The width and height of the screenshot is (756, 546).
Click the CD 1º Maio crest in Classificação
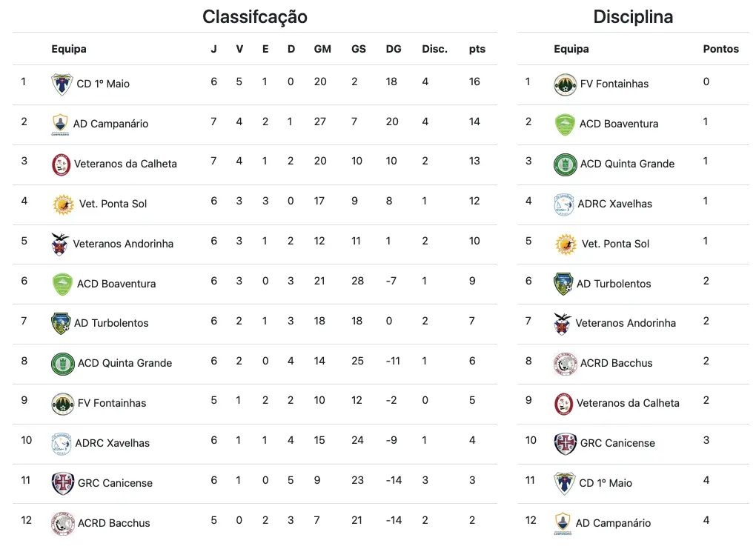coord(62,84)
